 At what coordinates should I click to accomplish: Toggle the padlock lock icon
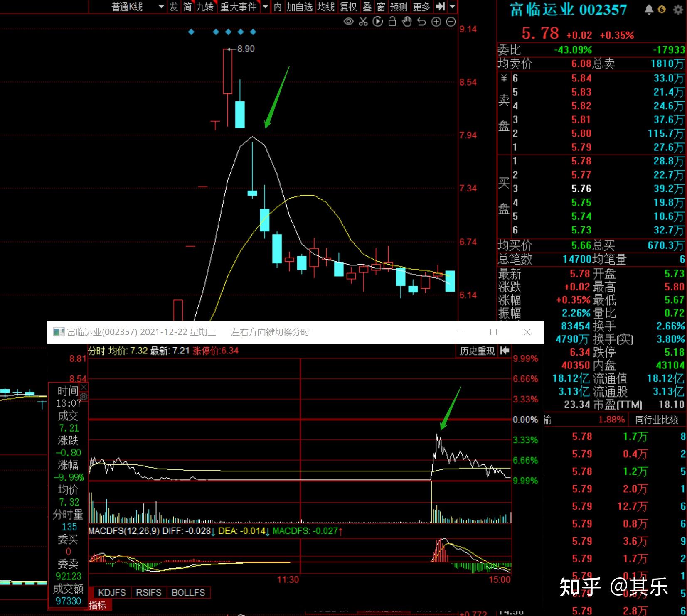pos(392,21)
